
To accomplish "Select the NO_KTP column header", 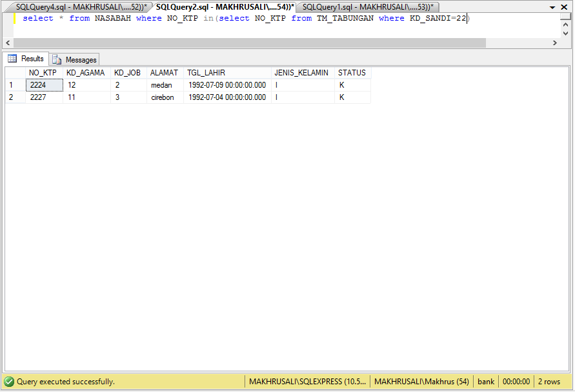I will click(44, 73).
